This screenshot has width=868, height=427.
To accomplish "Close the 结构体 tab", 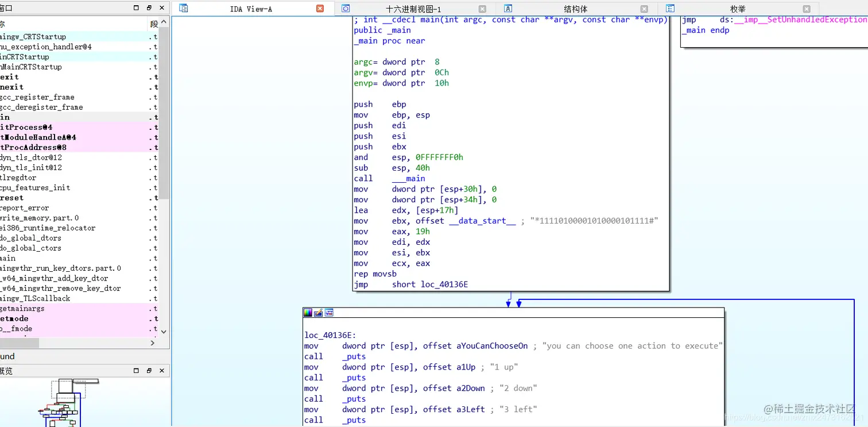I will (644, 9).
